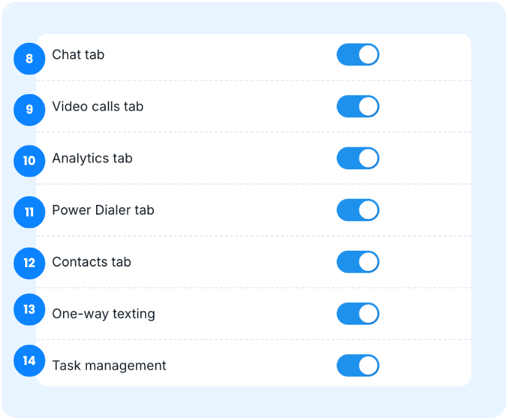
Task: Switch off the Contacts tab toggle
Action: coord(358,262)
